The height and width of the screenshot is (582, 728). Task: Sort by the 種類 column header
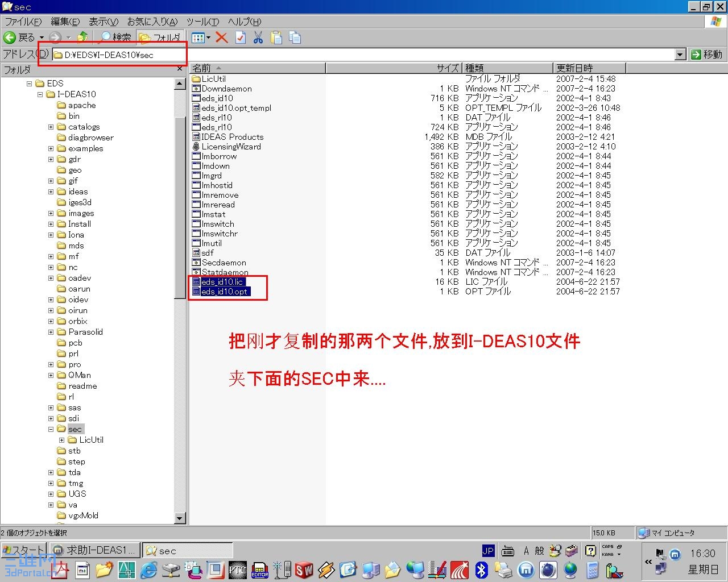[508, 68]
